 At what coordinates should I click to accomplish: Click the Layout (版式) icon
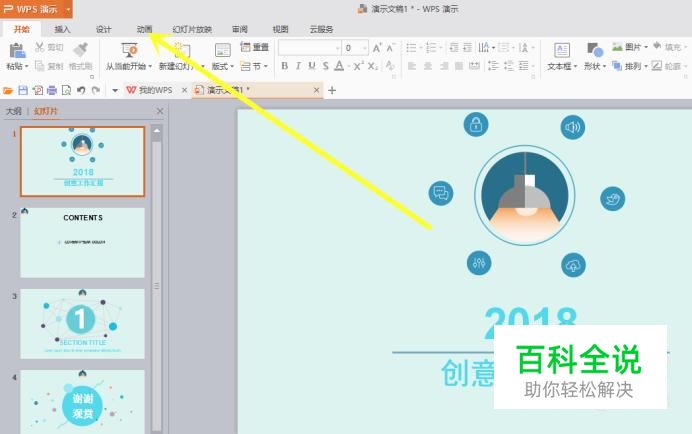click(x=222, y=50)
